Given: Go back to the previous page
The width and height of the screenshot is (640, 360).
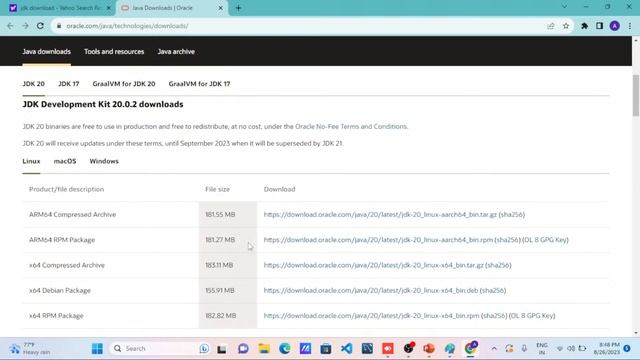Looking at the screenshot, I should pos(10,26).
